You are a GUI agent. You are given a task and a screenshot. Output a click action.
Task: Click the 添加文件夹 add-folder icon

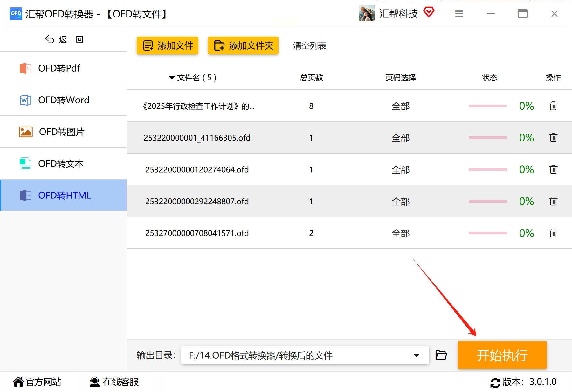(x=219, y=45)
